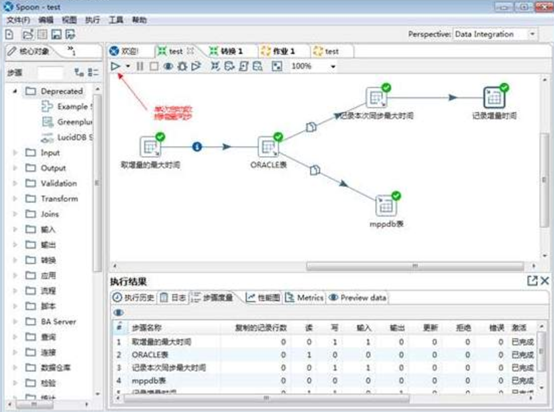This screenshot has height=412, width=554.
Task: Toggle execution results pane icon
Action: point(277,66)
